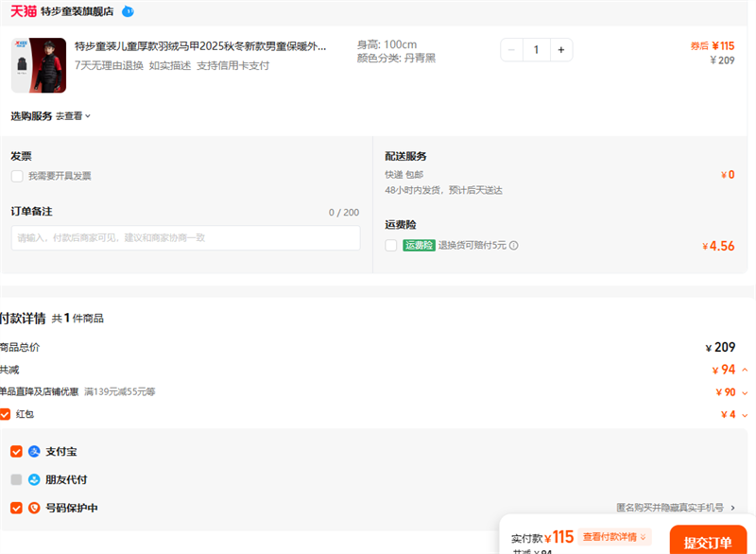
Task: Click the green 运费险 badge
Action: [x=419, y=246]
